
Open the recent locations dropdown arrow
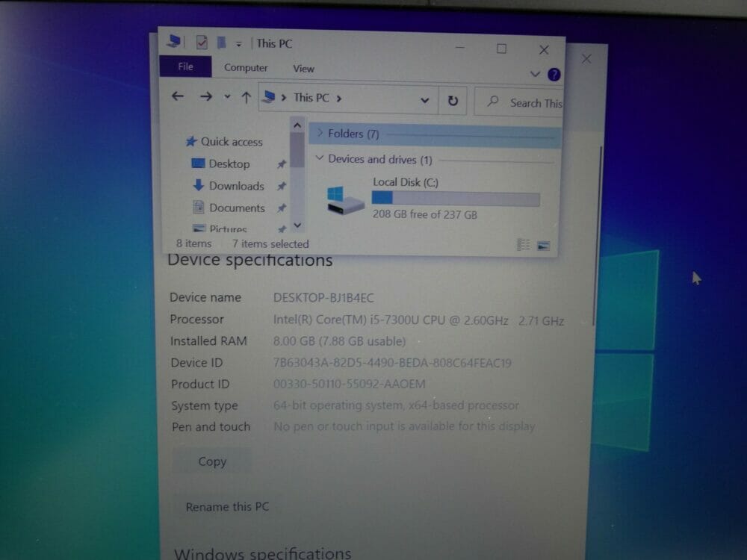pyautogui.click(x=227, y=96)
